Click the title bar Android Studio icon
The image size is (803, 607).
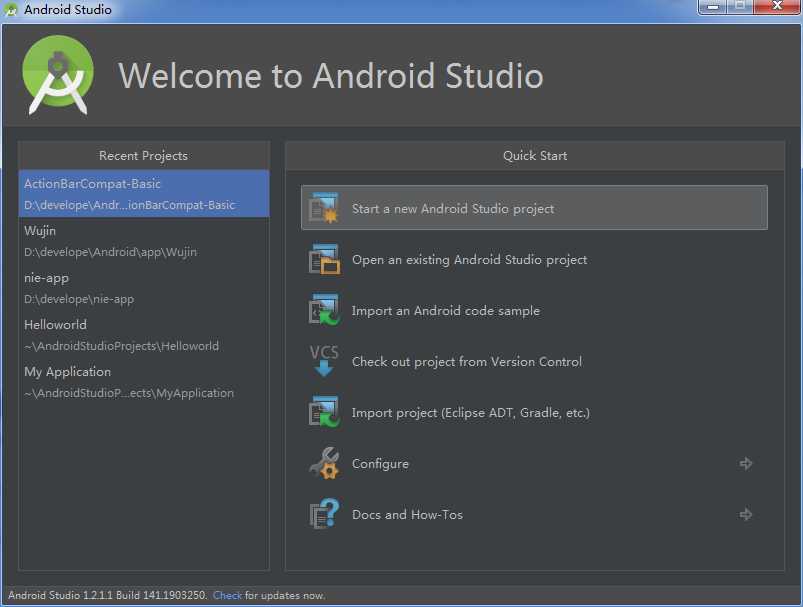pos(10,9)
